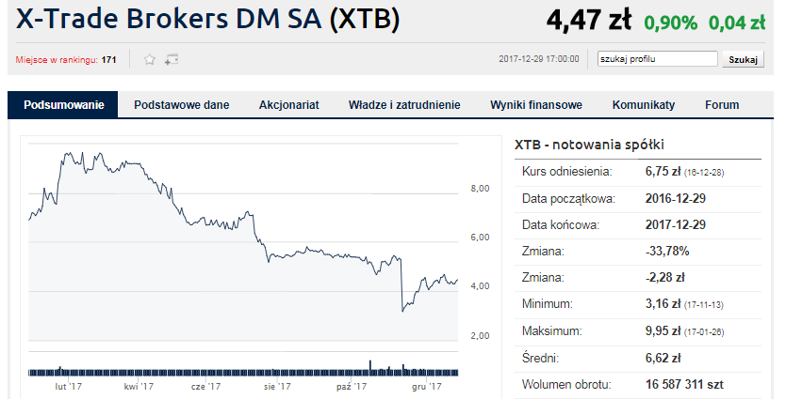Screen dimensions: 786x399
Task: Click the tallest volume bar near paź '17
Action: click(370, 367)
